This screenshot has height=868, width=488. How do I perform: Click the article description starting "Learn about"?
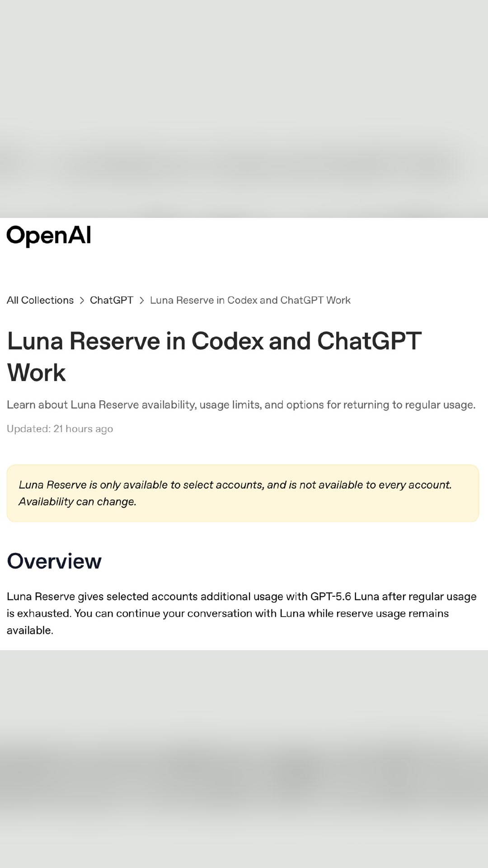241,405
